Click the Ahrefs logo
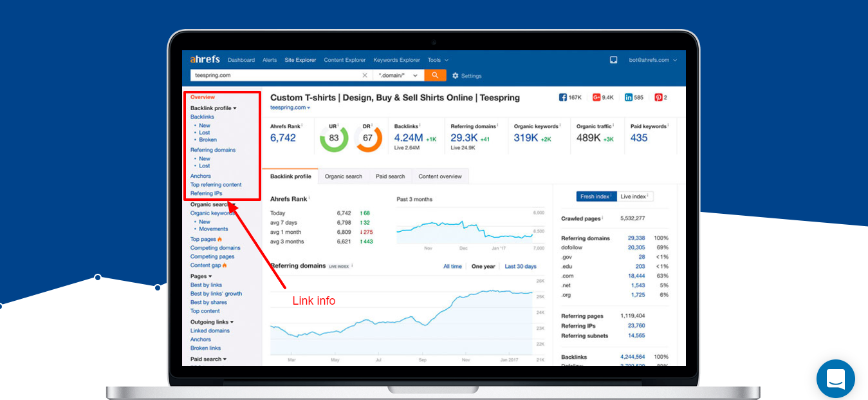 coord(205,59)
